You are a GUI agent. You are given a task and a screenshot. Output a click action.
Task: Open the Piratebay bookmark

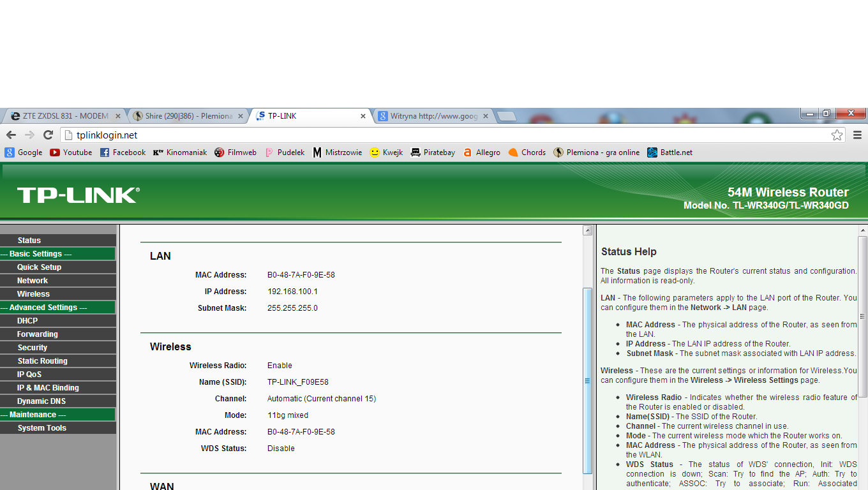pos(433,152)
